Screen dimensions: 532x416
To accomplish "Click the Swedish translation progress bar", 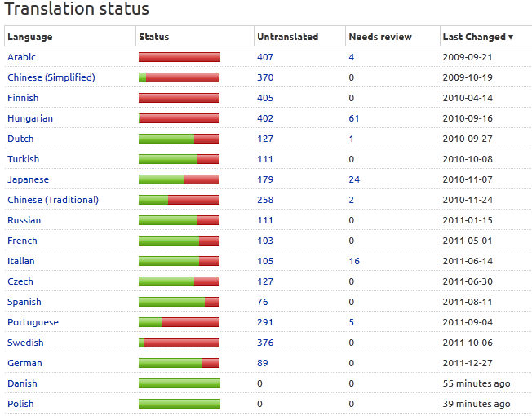I will 179,343.
